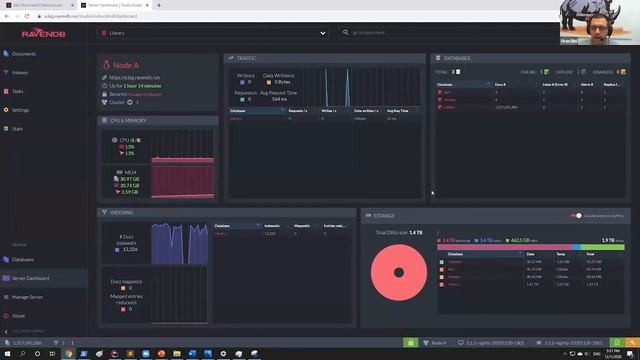Open the taskbar Settings gear app
The image size is (640, 360).
tap(223, 354)
